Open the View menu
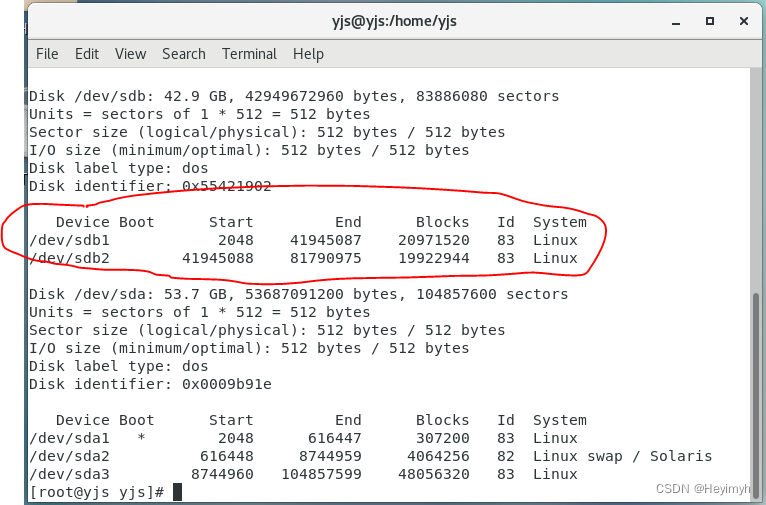This screenshot has height=505, width=766. pyautogui.click(x=130, y=54)
